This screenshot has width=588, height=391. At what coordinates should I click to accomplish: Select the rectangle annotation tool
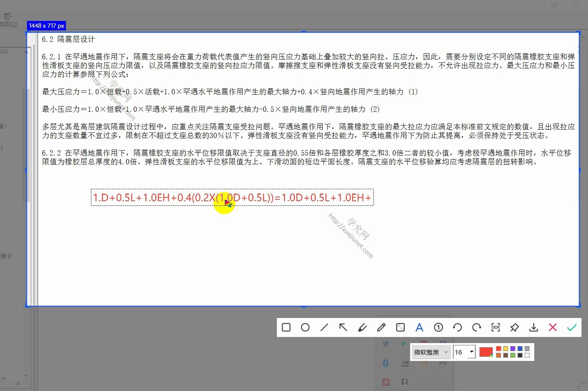286,327
